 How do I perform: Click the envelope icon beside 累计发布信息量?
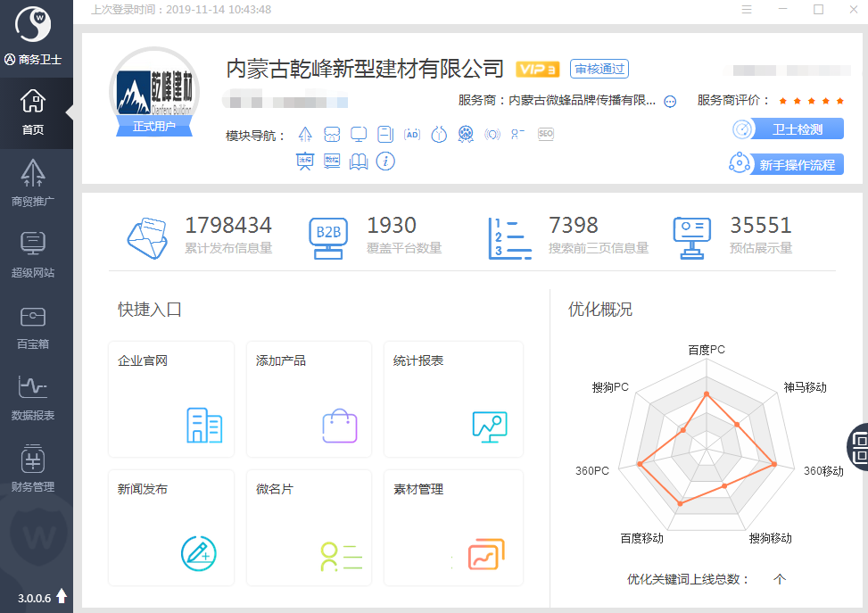147,238
